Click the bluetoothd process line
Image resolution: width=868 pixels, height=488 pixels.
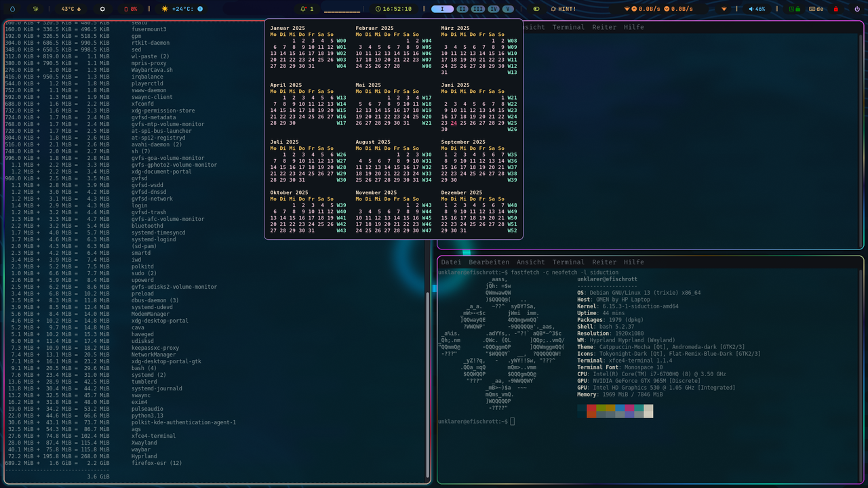[84, 226]
